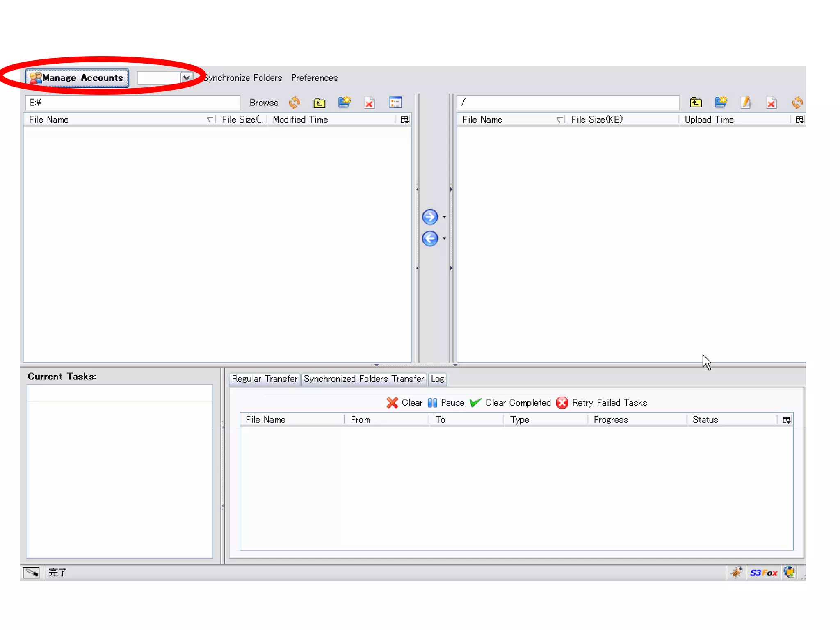
Task: Switch to the Log tab
Action: (438, 379)
